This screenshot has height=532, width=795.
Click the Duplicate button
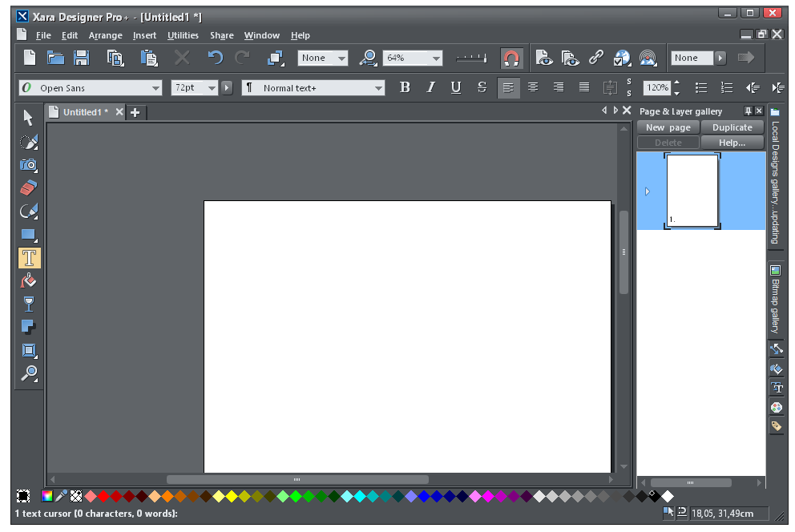point(732,127)
